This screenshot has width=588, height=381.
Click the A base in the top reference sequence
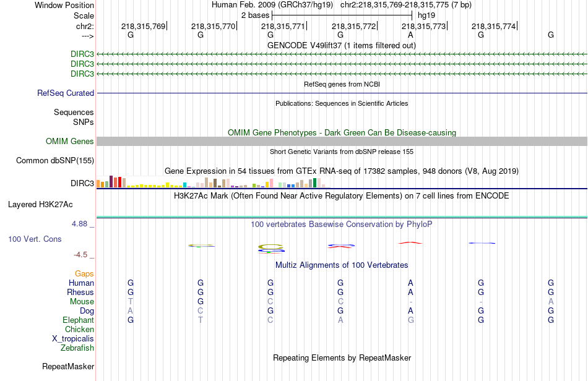[410, 35]
